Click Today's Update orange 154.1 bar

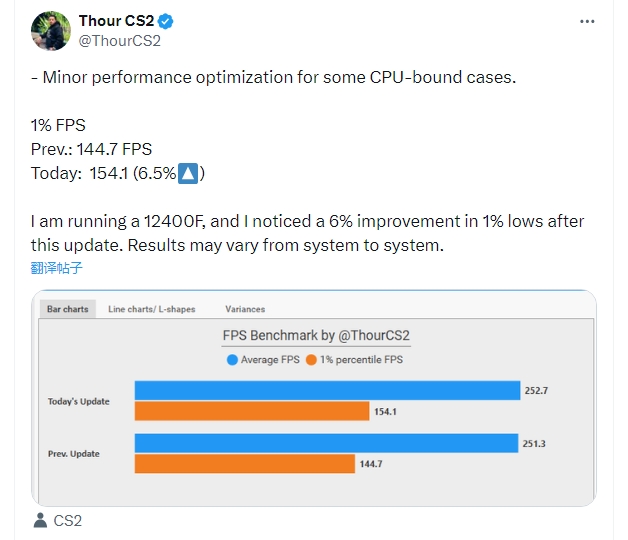252,411
